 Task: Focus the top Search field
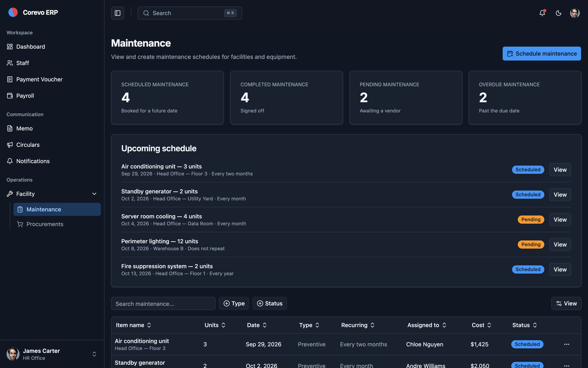tap(190, 13)
